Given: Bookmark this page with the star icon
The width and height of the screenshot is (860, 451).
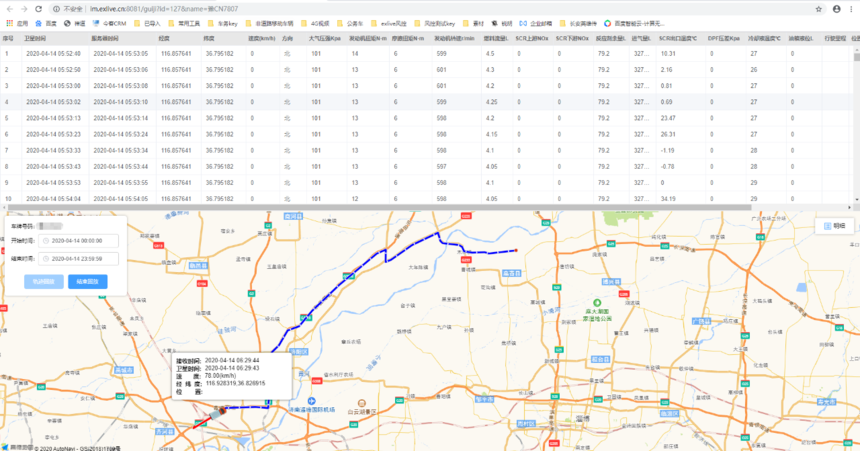Looking at the screenshot, I should [x=819, y=9].
